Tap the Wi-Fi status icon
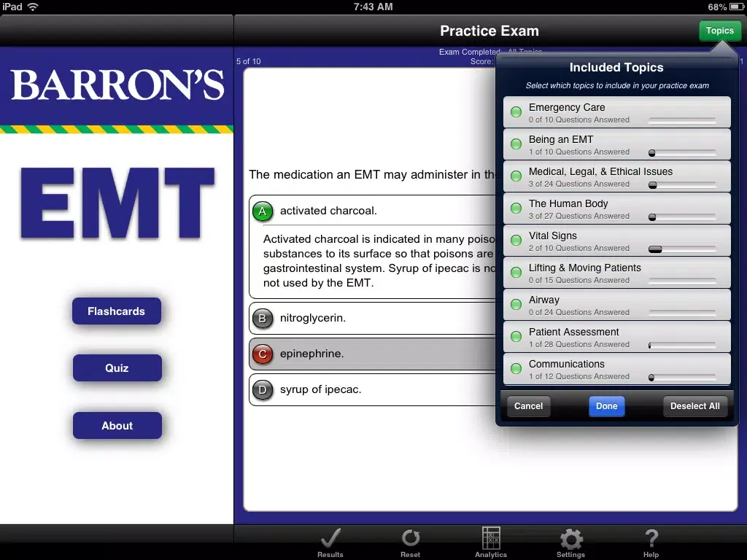The width and height of the screenshot is (747, 560). tap(33, 7)
